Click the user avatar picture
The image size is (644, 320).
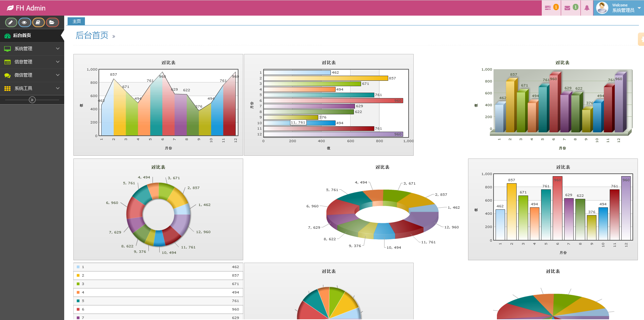click(x=602, y=8)
